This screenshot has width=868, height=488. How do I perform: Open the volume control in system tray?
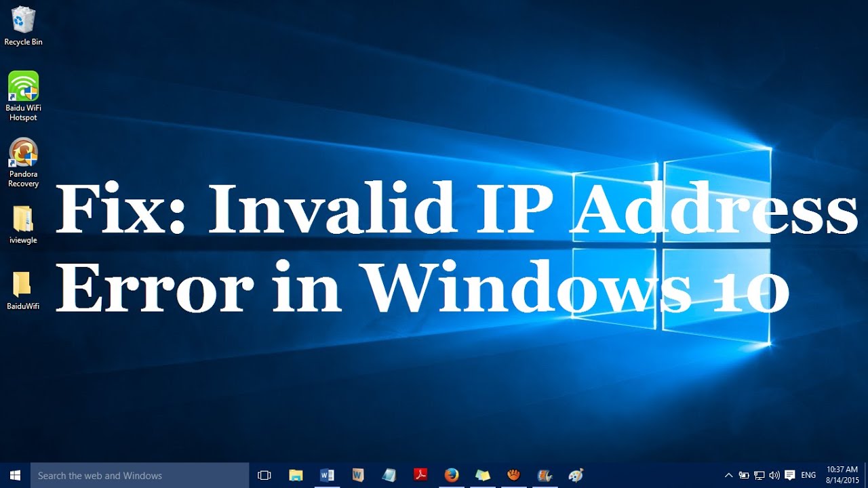(774, 475)
